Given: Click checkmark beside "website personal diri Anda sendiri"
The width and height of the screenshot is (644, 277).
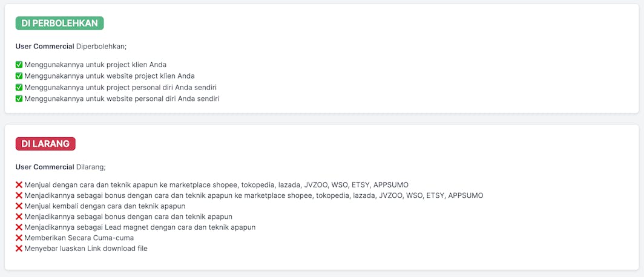Looking at the screenshot, I should [x=19, y=99].
